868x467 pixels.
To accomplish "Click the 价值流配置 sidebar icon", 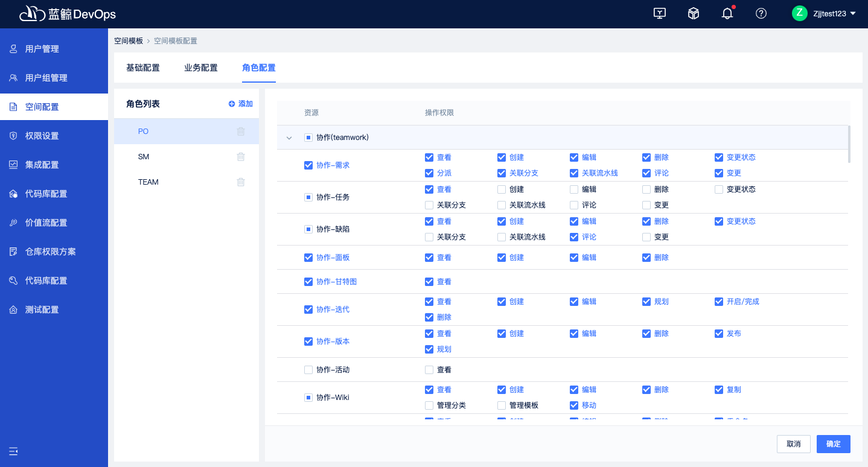I will [13, 223].
